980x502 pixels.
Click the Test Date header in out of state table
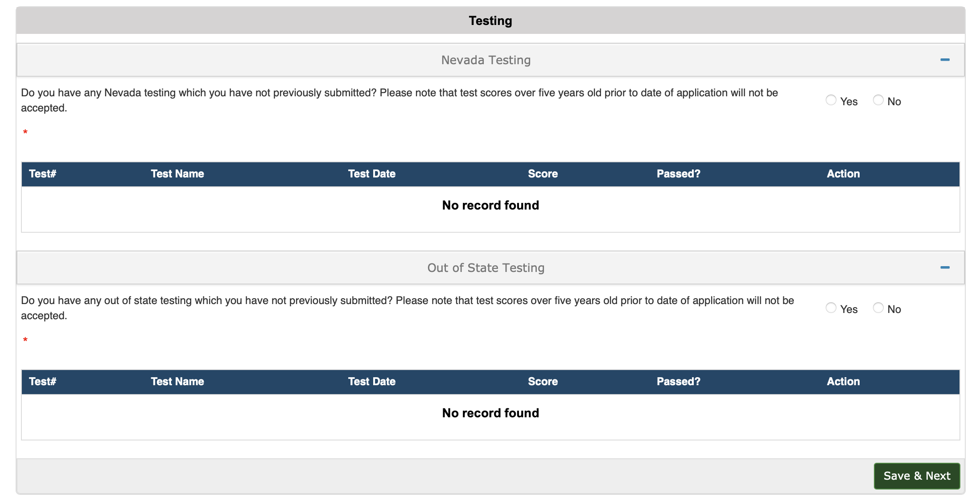(x=372, y=382)
